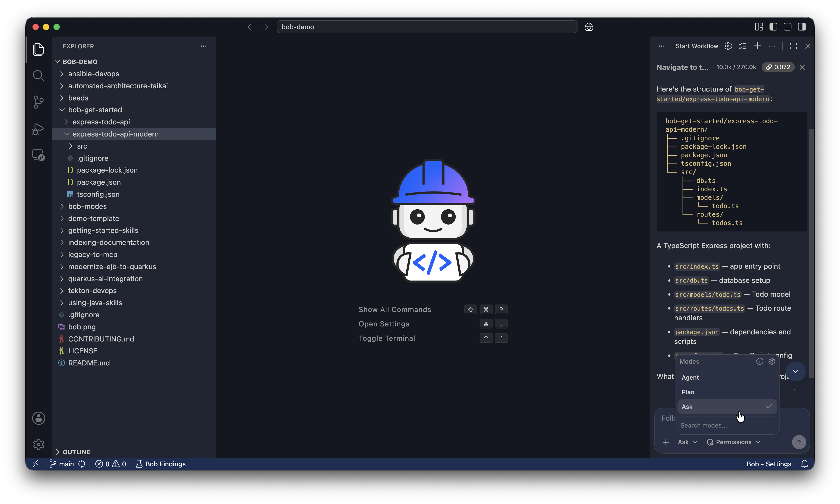Jump to latest message with down chevron button

pyautogui.click(x=795, y=371)
